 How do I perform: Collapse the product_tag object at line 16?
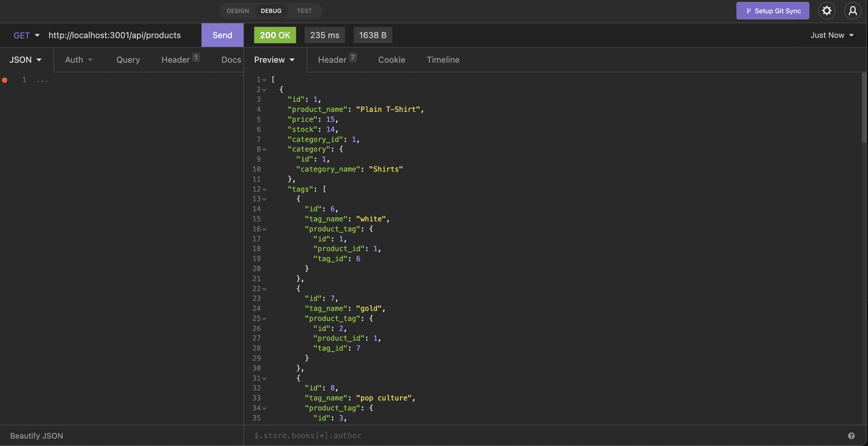tap(264, 229)
